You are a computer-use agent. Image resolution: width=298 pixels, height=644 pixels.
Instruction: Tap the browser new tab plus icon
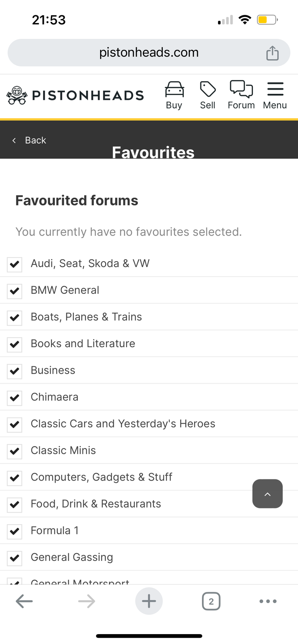tap(149, 601)
